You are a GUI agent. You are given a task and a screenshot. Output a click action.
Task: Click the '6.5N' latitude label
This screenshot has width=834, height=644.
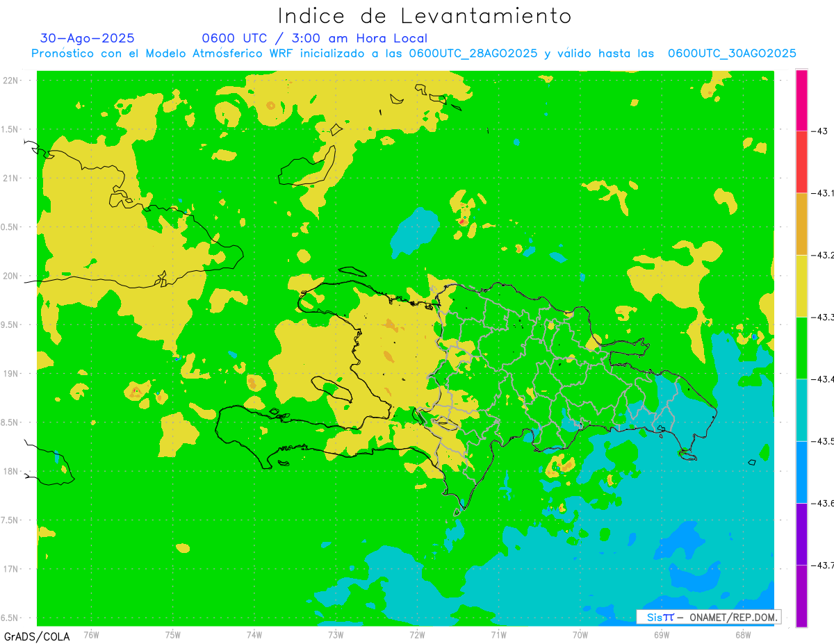click(10, 618)
